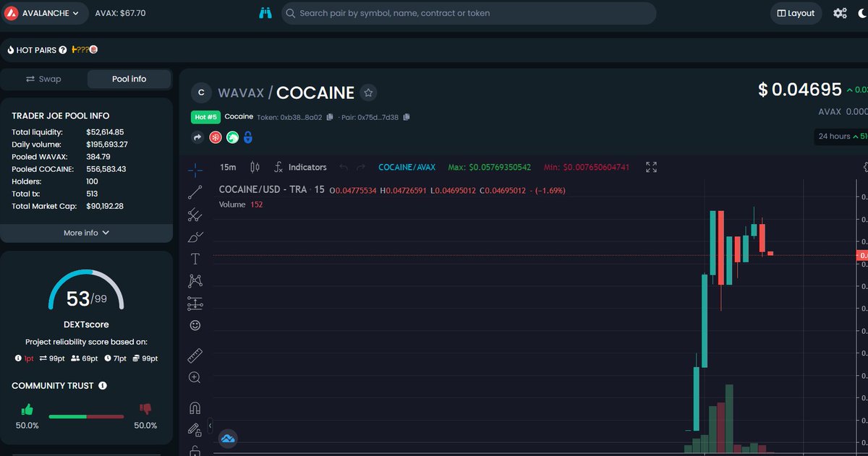Vote thumbs down on community trust

click(x=145, y=410)
